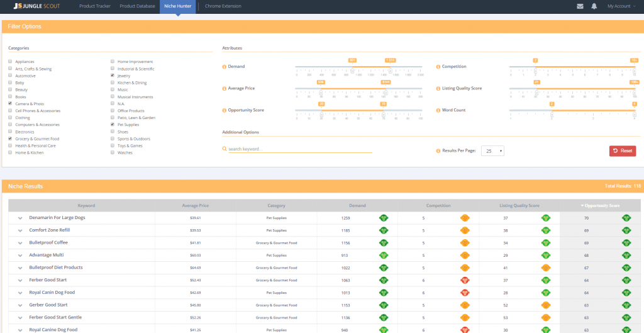Click the Opportunity Score info icon
This screenshot has height=333, width=644.
[x=225, y=110]
